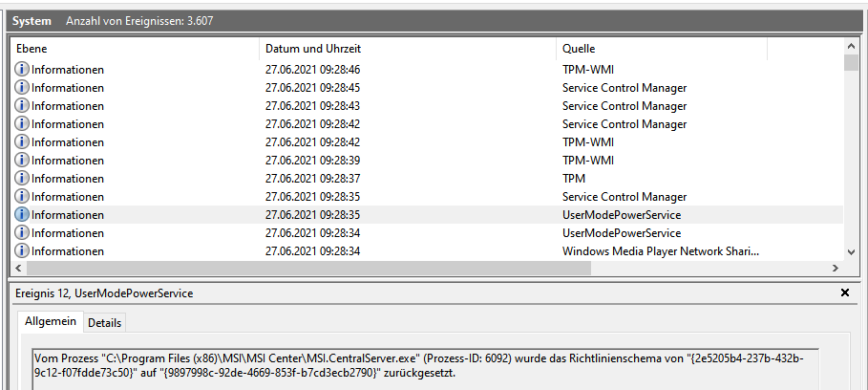
Task: Close the Ereignis 12 preview pane
Action: point(845,293)
